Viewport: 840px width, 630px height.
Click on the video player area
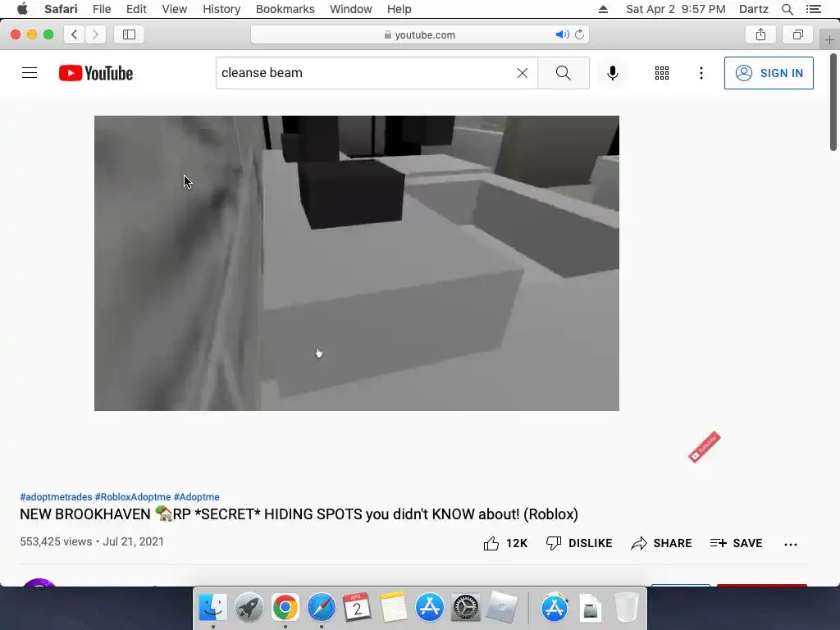pyautogui.click(x=357, y=263)
